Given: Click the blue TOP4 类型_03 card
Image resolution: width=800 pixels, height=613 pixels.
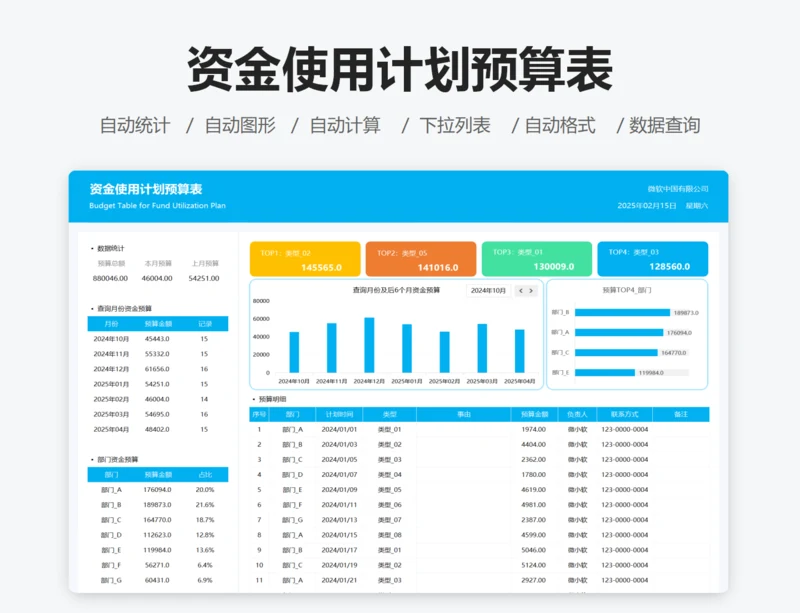Looking at the screenshot, I should [653, 258].
